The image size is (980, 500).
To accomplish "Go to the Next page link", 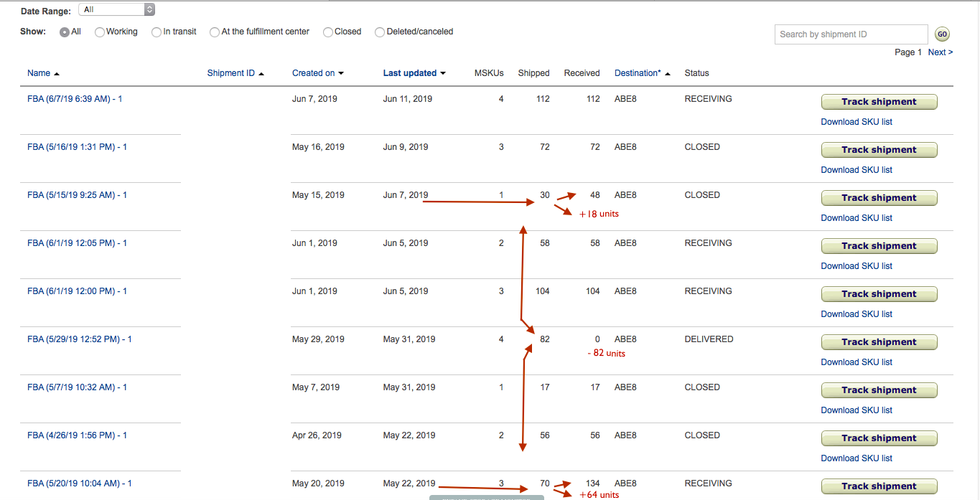I will coord(940,52).
